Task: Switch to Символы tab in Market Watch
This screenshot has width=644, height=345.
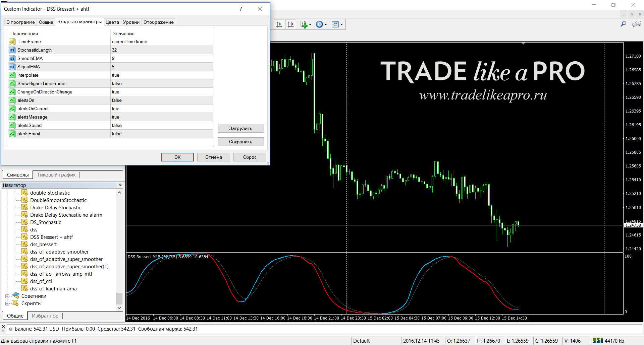Action: click(x=18, y=175)
